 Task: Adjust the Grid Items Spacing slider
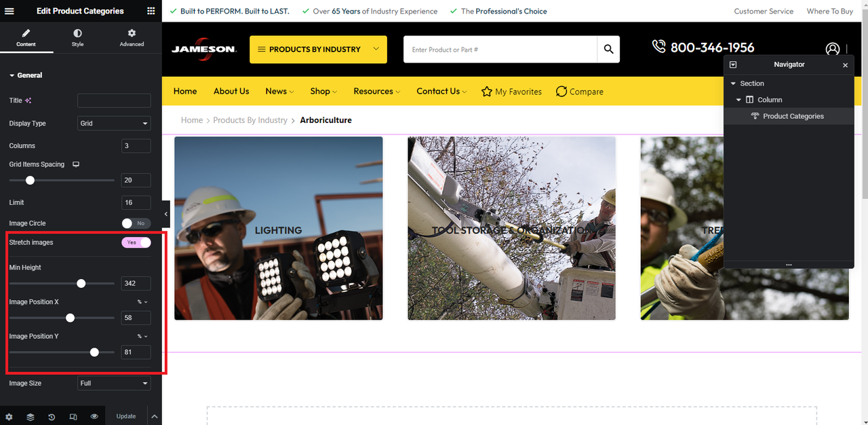(x=30, y=181)
